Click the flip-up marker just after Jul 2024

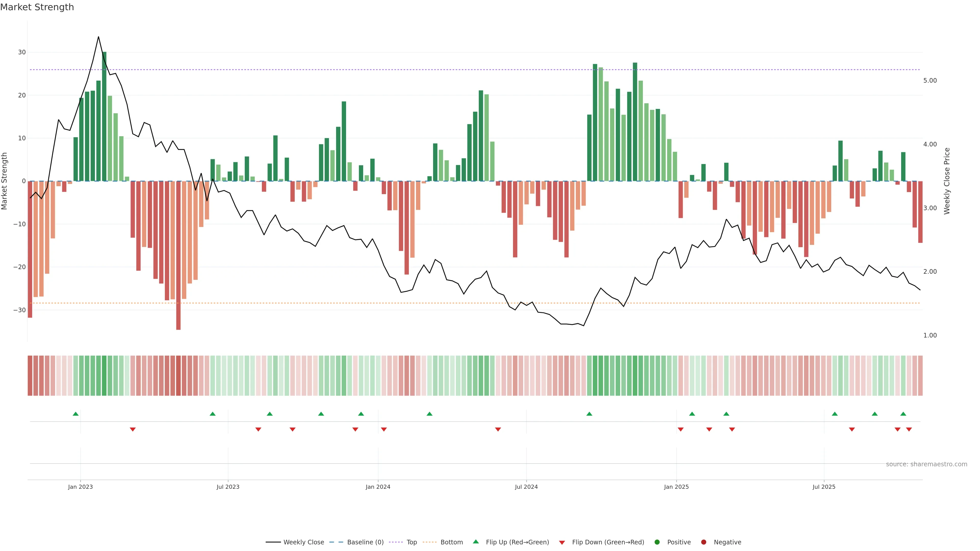(x=589, y=414)
